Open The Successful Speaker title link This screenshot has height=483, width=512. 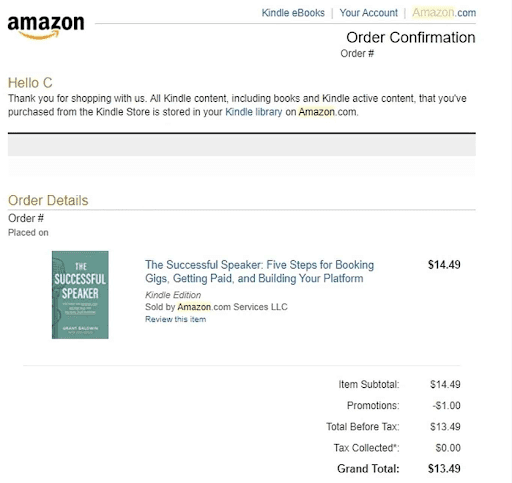(x=259, y=271)
